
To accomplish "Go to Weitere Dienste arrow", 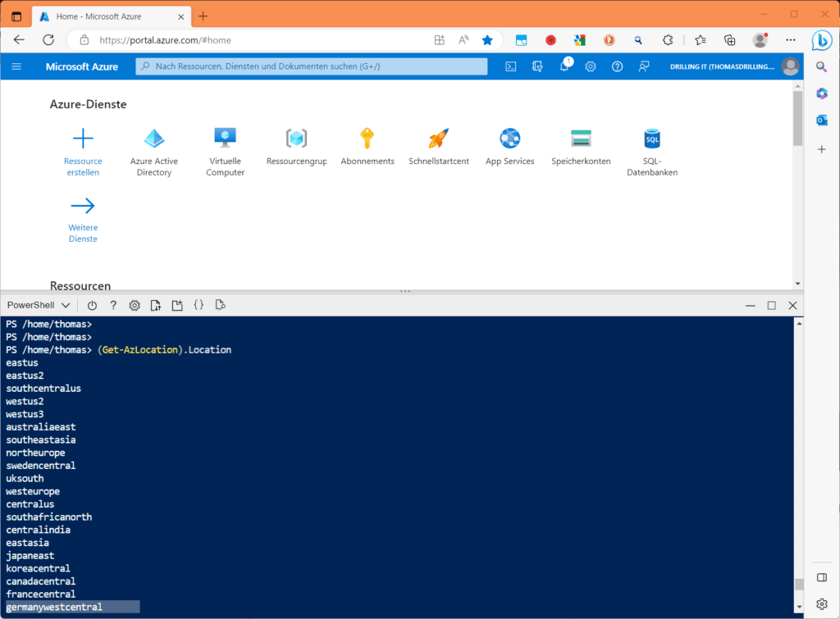I will point(83,206).
